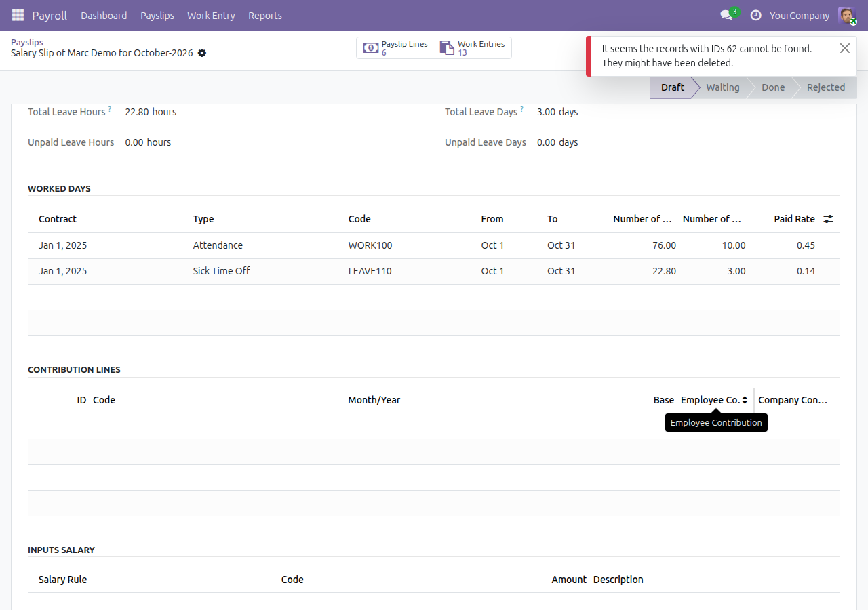Set status to Done
Image resolution: width=868 pixels, height=610 pixels.
(773, 87)
